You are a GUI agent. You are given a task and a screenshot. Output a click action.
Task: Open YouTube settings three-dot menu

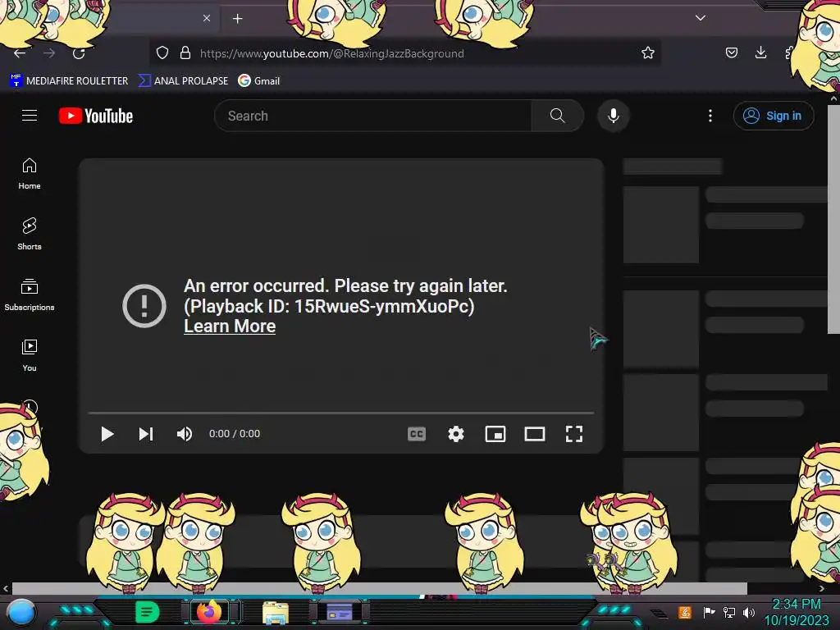tap(710, 116)
